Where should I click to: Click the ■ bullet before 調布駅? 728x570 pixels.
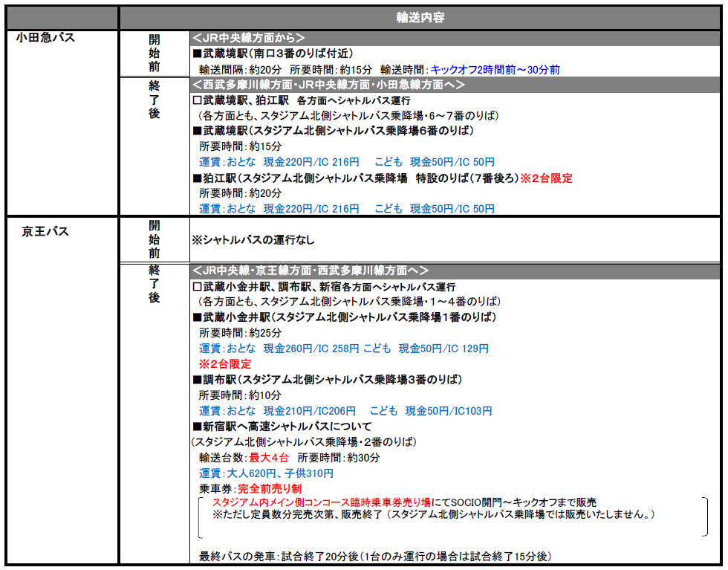click(198, 380)
